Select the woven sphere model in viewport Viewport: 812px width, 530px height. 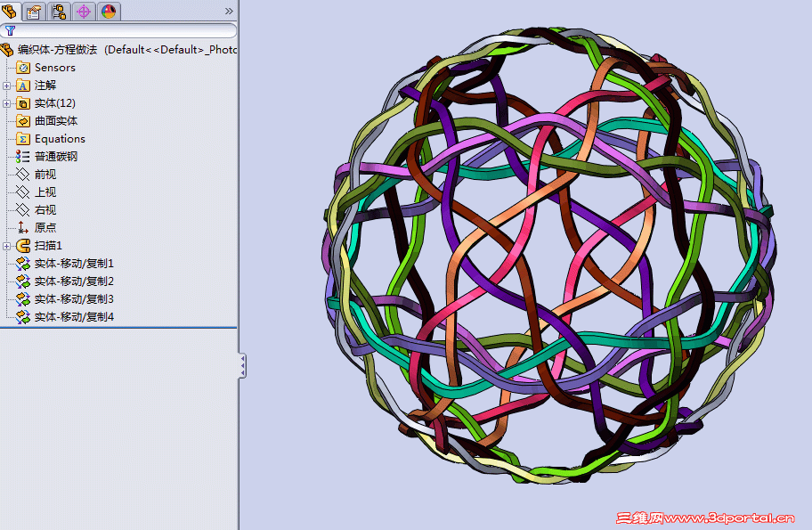pyautogui.click(x=549, y=257)
